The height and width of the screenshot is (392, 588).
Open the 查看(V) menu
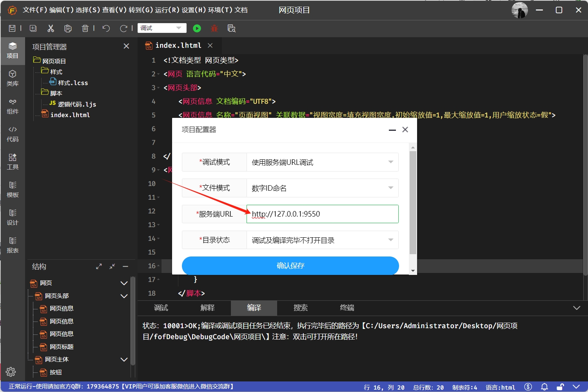click(x=114, y=10)
